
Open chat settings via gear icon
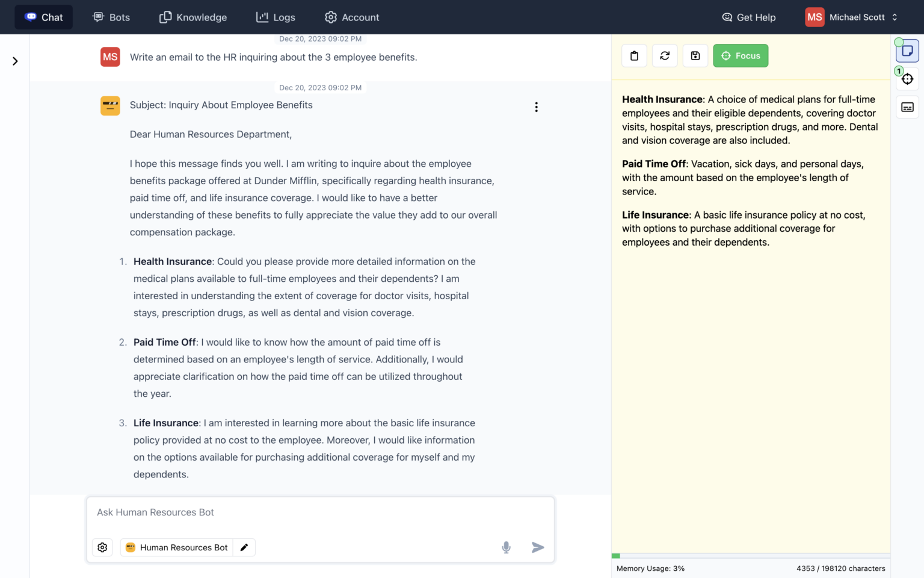(x=102, y=547)
